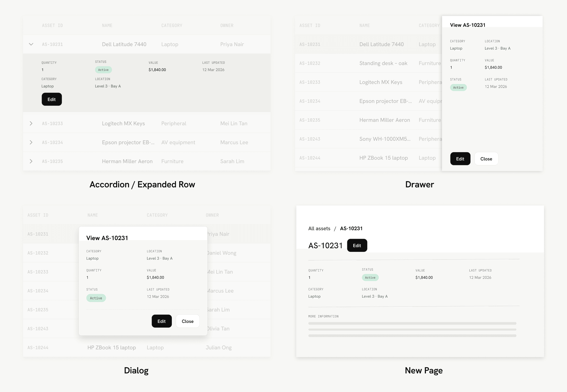Click Active status badge in drawer
Screen dimensions: 567x392
[458, 87]
